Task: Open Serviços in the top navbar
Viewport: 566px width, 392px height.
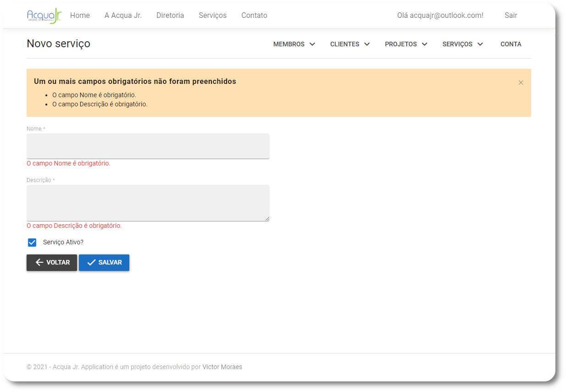Action: tap(212, 16)
